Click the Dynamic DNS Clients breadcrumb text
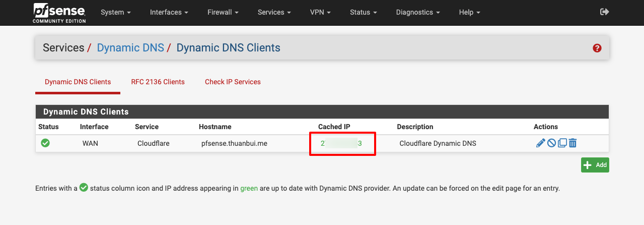Image resolution: width=644 pixels, height=225 pixels. coord(228,48)
